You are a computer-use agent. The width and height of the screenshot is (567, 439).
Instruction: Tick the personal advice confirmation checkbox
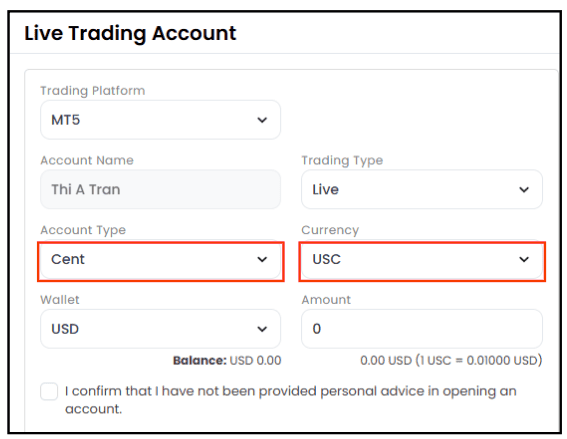49,392
